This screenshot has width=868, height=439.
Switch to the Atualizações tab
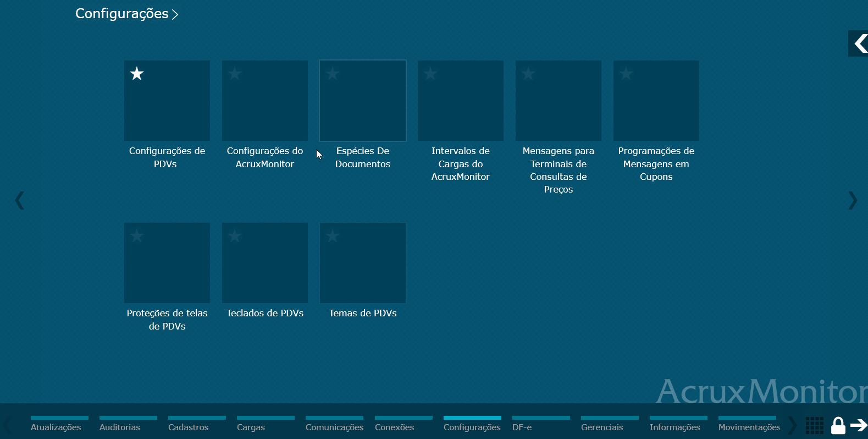pos(59,424)
